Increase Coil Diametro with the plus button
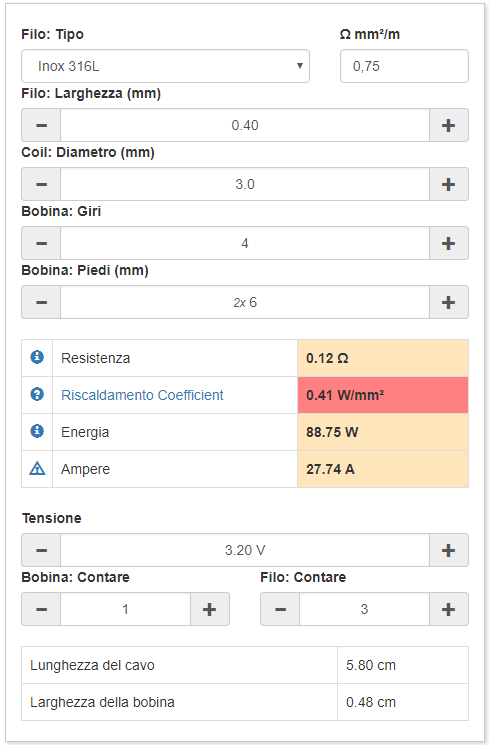The width and height of the screenshot is (490, 745). click(x=449, y=184)
